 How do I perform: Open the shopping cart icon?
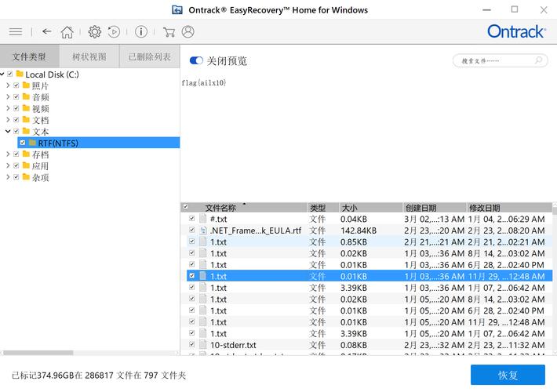[x=169, y=32]
